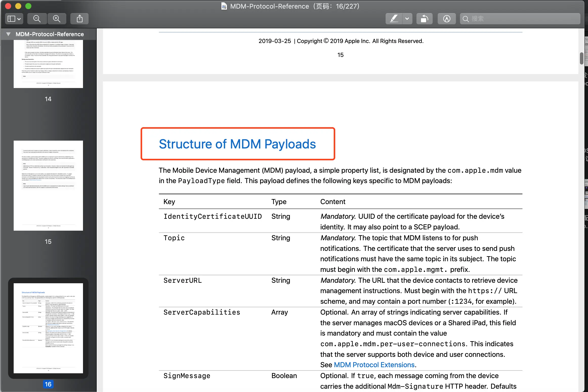Click the zoom in magnifier icon
Viewport: 588px width, 392px height.
click(57, 19)
